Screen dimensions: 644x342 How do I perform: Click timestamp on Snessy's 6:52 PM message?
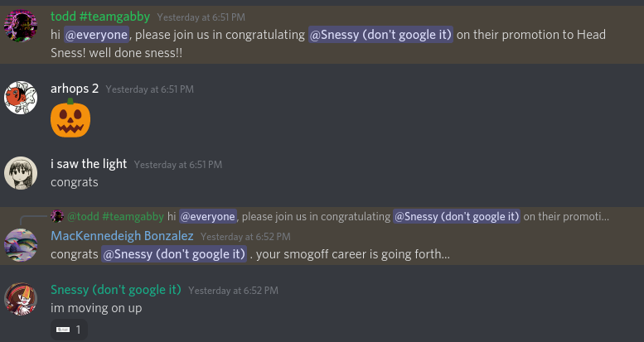(233, 291)
